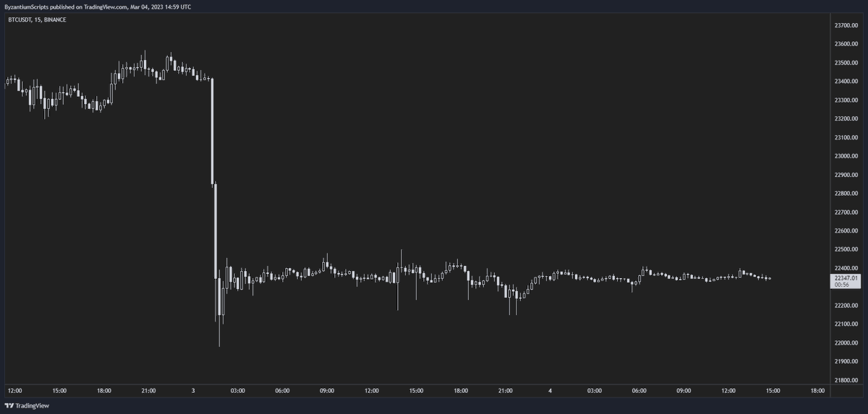Click the large bearish candle dropping from 23400
This screenshot has width=868, height=414.
(212, 130)
